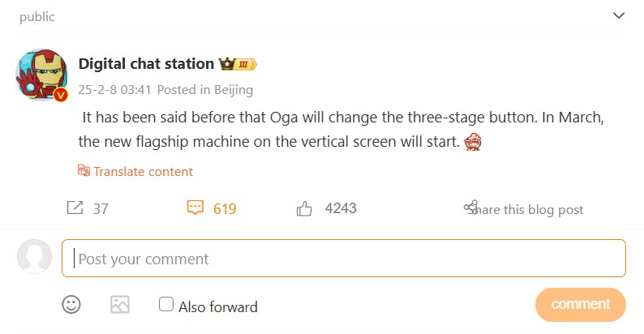Click the Iron Man avatar thumbnail

tap(41, 75)
